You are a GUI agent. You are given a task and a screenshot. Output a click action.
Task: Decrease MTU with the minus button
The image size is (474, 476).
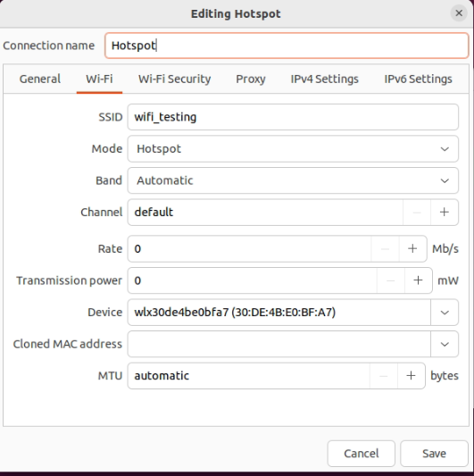click(384, 375)
